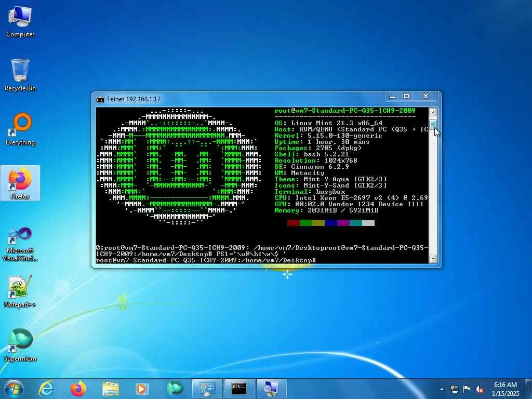The height and width of the screenshot is (399, 532).
Task: Open Windows Explorer folder in taskbar
Action: [110, 389]
